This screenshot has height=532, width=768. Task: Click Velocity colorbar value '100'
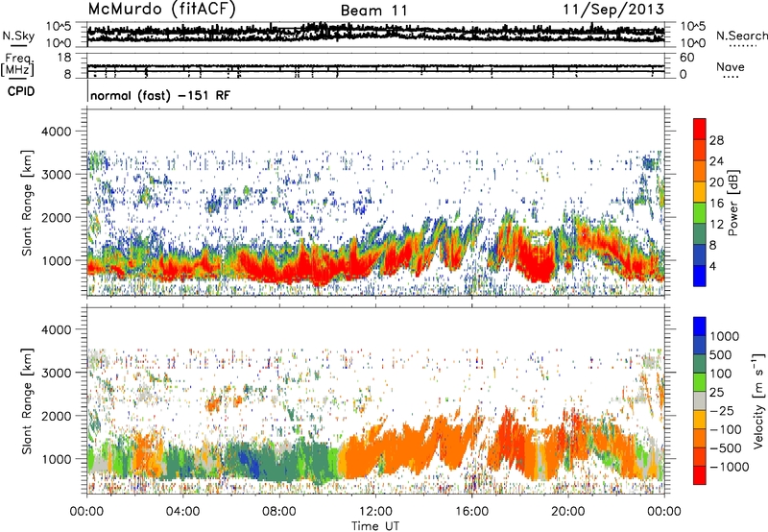pyautogui.click(x=721, y=374)
